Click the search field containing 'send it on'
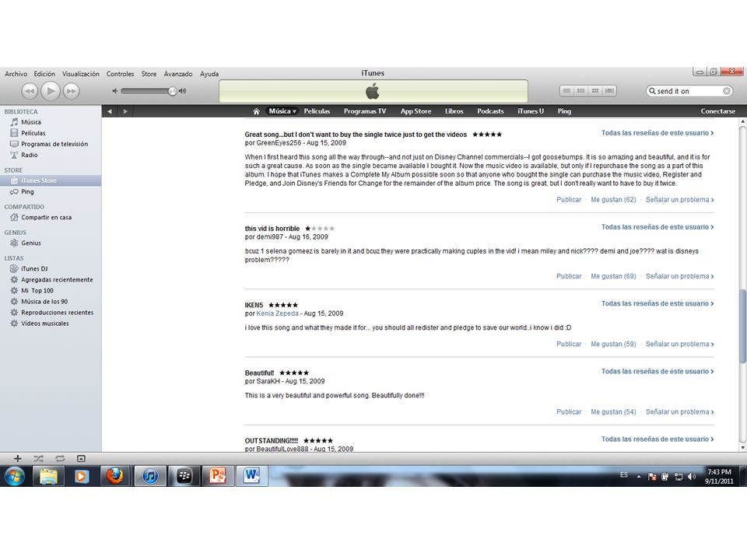This screenshot has width=747, height=560. [x=689, y=91]
